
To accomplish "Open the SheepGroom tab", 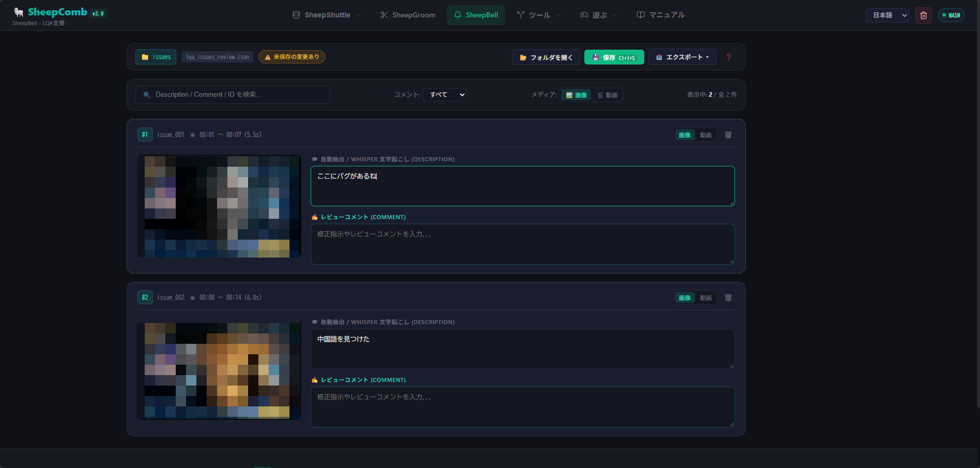I will tap(407, 15).
